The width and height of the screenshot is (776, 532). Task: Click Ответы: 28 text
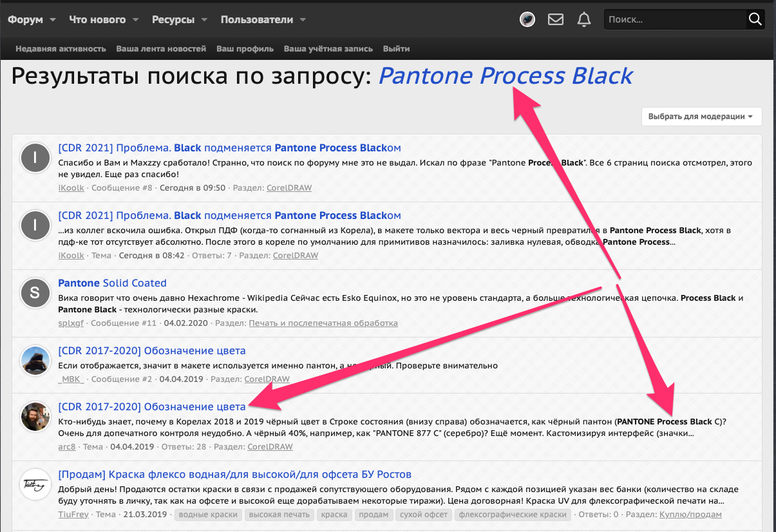[184, 446]
